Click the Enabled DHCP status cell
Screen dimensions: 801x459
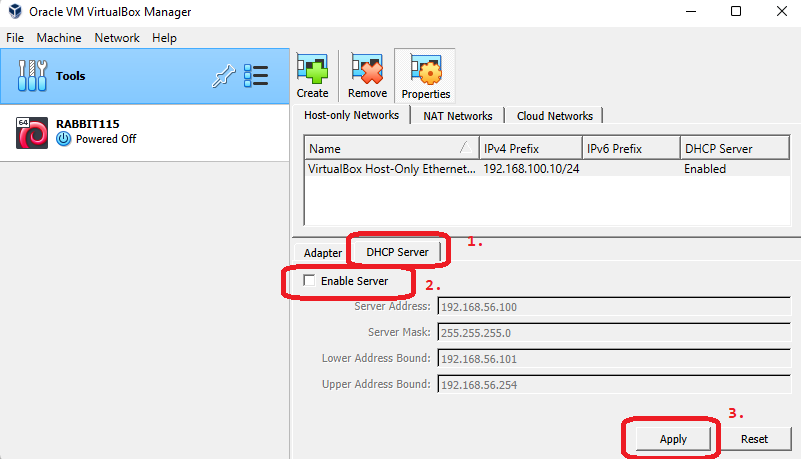(705, 169)
